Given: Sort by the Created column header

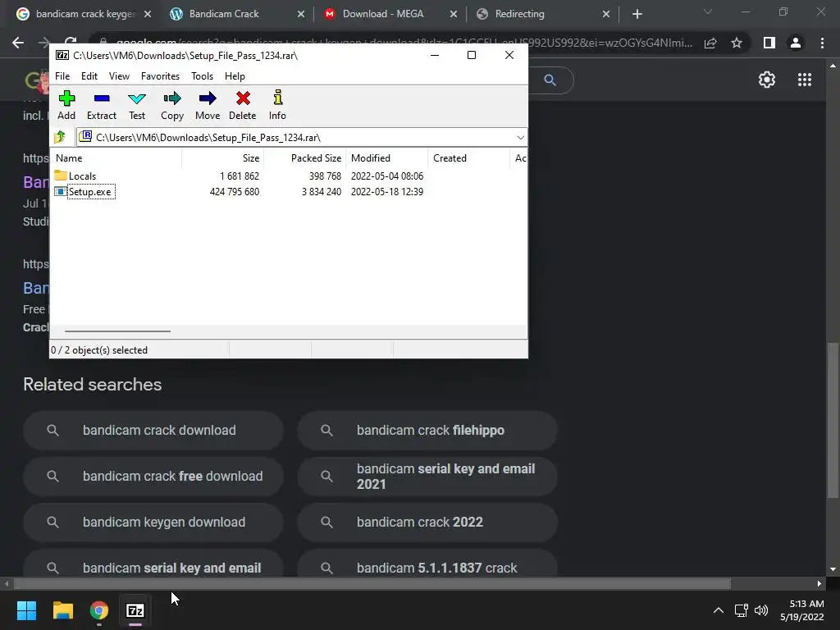Looking at the screenshot, I should (468, 158).
